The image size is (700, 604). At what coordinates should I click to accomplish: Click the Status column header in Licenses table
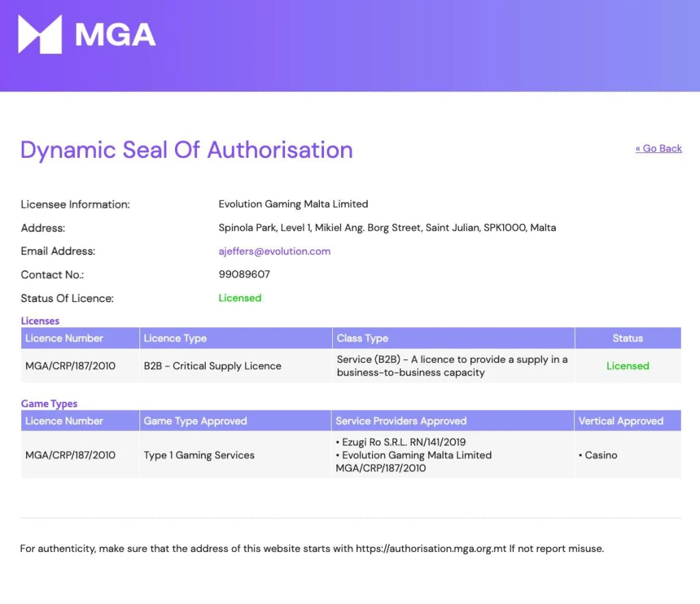628,338
